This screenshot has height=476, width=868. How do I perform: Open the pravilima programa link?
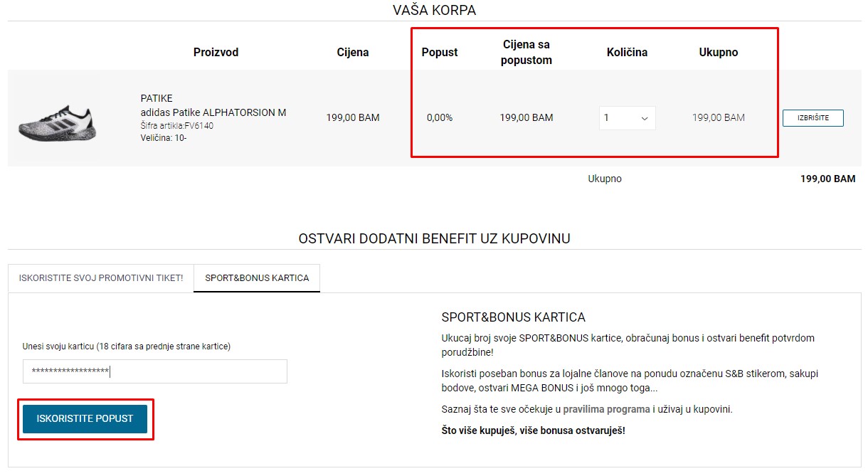tap(606, 409)
